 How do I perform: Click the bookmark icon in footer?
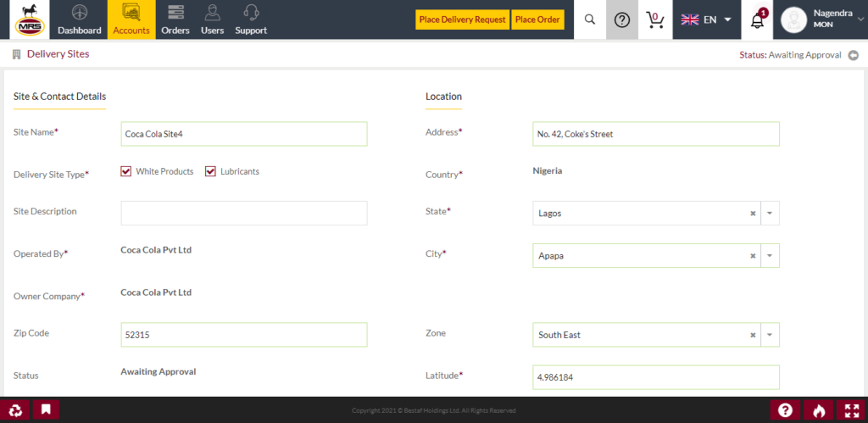pos(46,409)
